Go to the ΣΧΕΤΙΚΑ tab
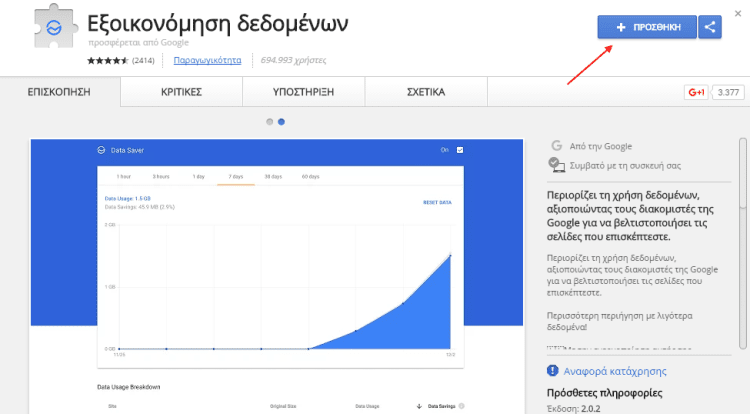 pyautogui.click(x=426, y=92)
